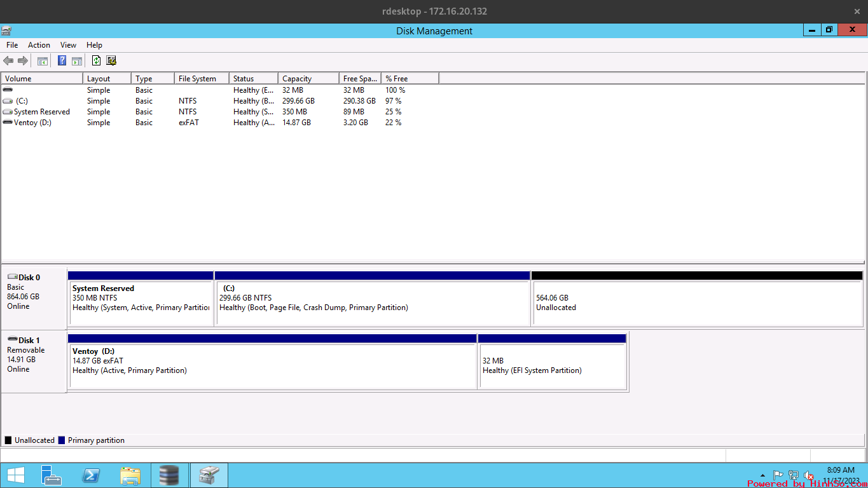Screen dimensions: 868x488
Task: Select the drive icon next to (C:) in the list
Action: coord(8,101)
